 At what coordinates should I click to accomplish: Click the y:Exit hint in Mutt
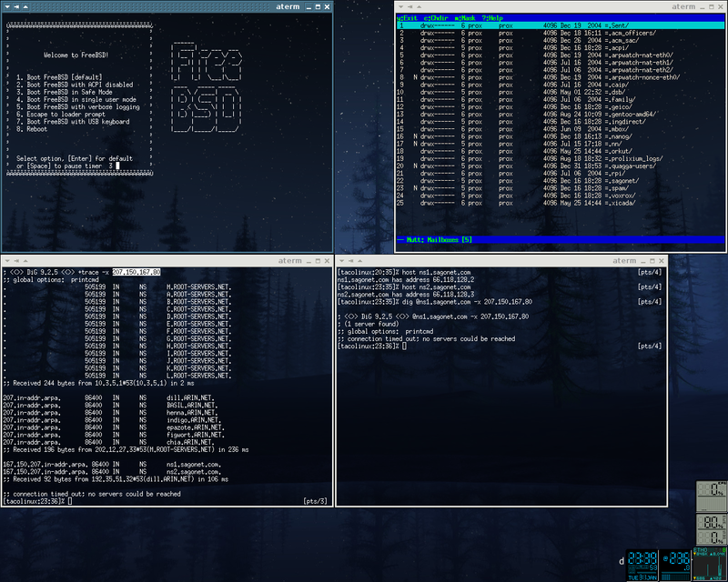tap(407, 18)
